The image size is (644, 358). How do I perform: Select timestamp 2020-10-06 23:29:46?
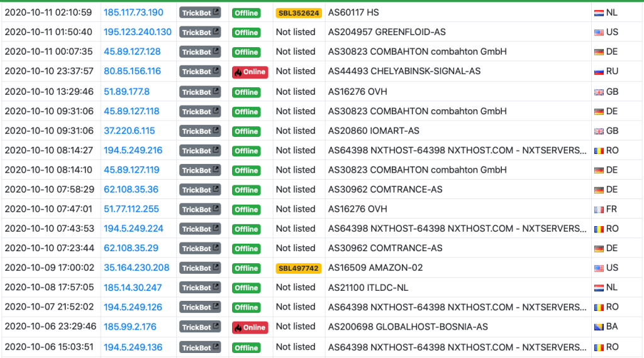[50, 327]
